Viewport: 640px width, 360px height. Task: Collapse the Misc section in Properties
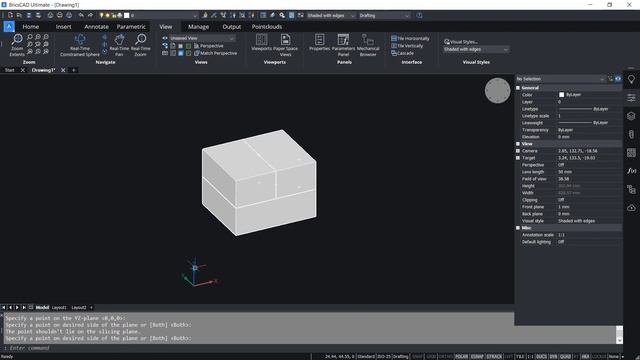click(x=518, y=228)
